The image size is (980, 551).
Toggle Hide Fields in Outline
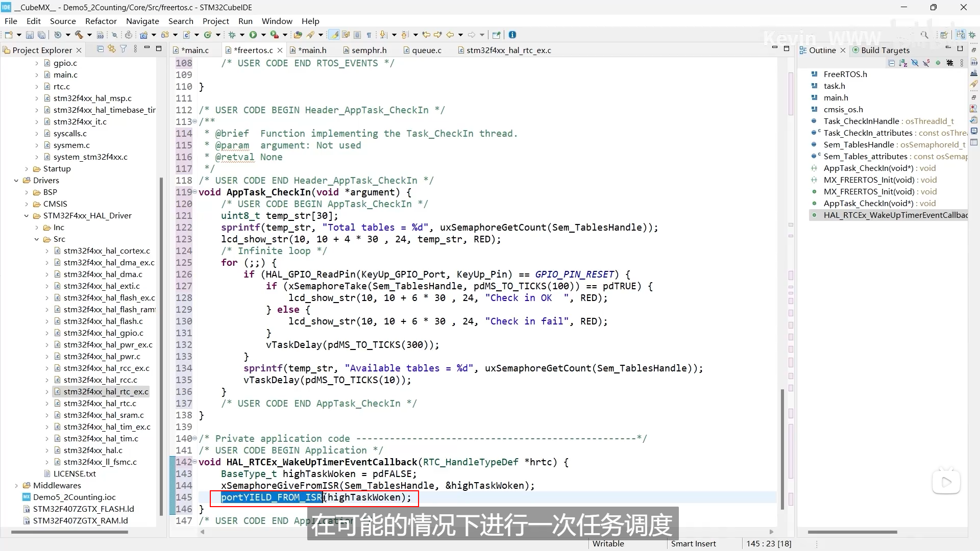point(915,63)
